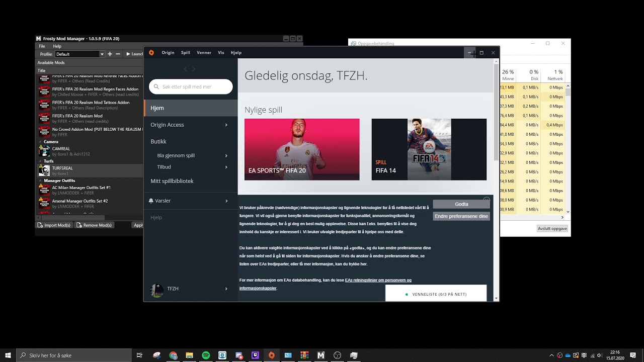Open the TFZH account menu arrow
Screen dimensions: 644x362
[x=226, y=289]
